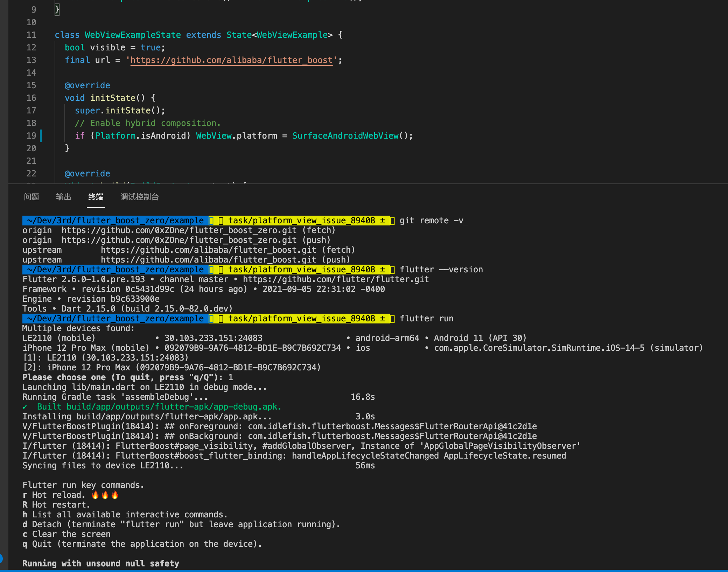Screen dimensions: 728x572
Task: Select the 调试控制台 (Debug Console) tab
Action: pyautogui.click(x=139, y=197)
